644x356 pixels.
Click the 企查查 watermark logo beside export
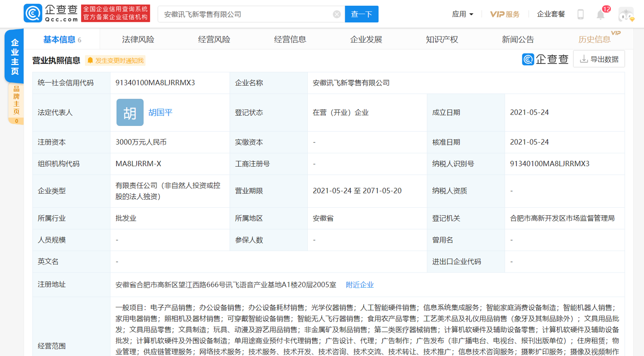(x=544, y=59)
